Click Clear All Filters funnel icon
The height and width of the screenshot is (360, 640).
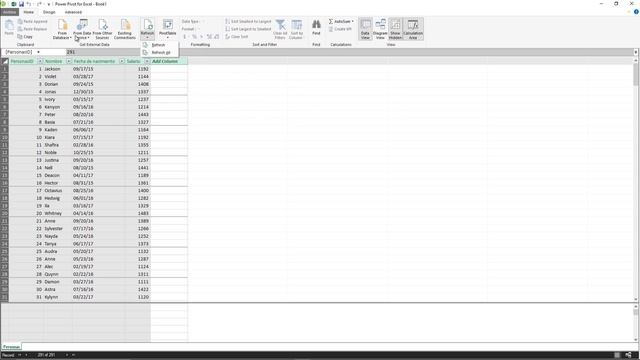280,29
